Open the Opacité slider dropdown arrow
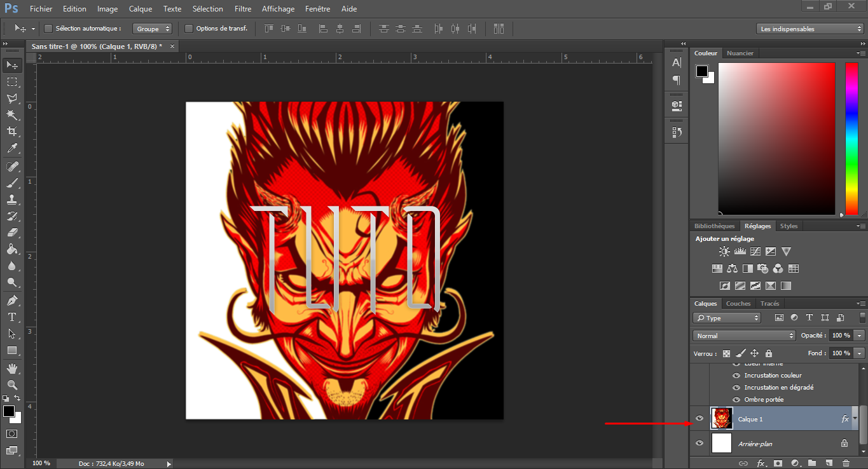868x469 pixels. click(x=860, y=336)
